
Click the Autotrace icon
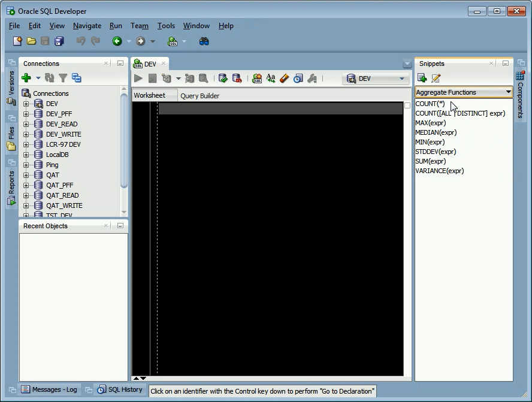pos(189,78)
